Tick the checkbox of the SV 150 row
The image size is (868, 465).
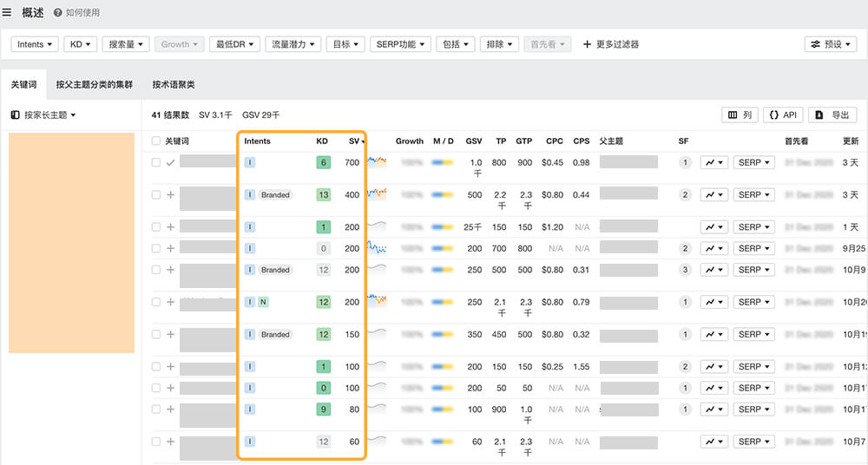click(x=156, y=334)
